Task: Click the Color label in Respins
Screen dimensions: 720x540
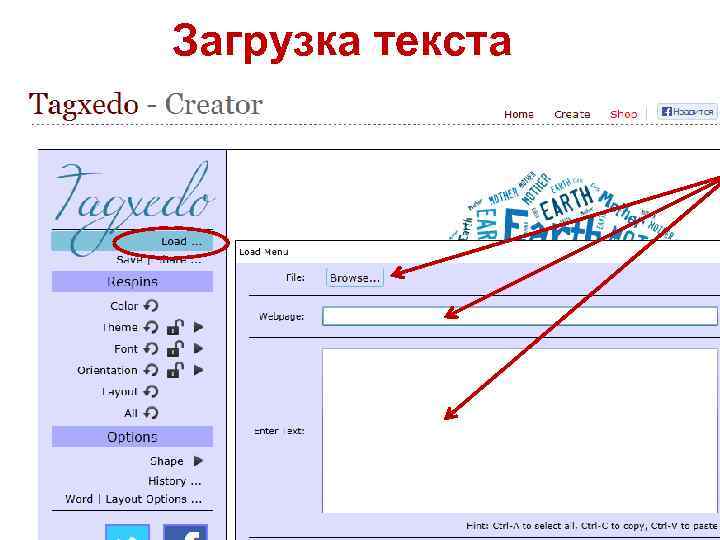Action: click(x=124, y=306)
